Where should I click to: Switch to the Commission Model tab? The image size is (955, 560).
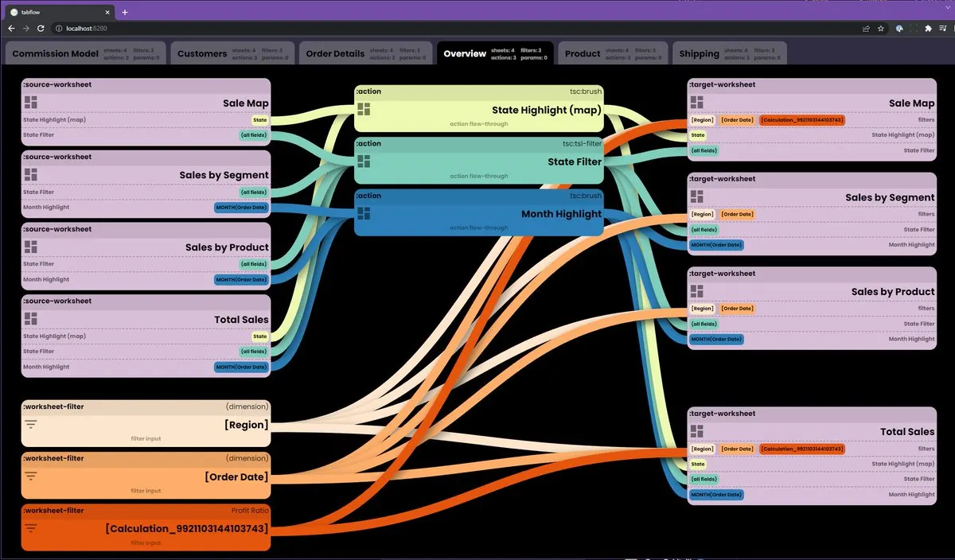85,53
